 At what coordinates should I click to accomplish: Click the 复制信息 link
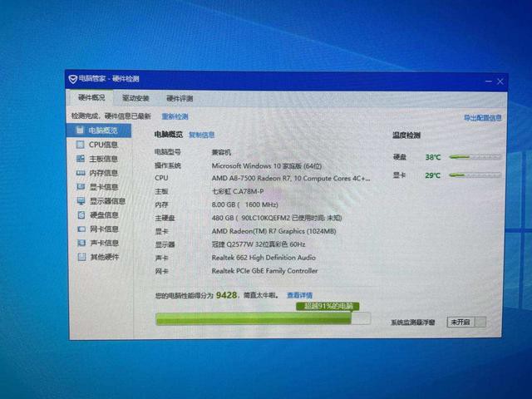tap(201, 135)
